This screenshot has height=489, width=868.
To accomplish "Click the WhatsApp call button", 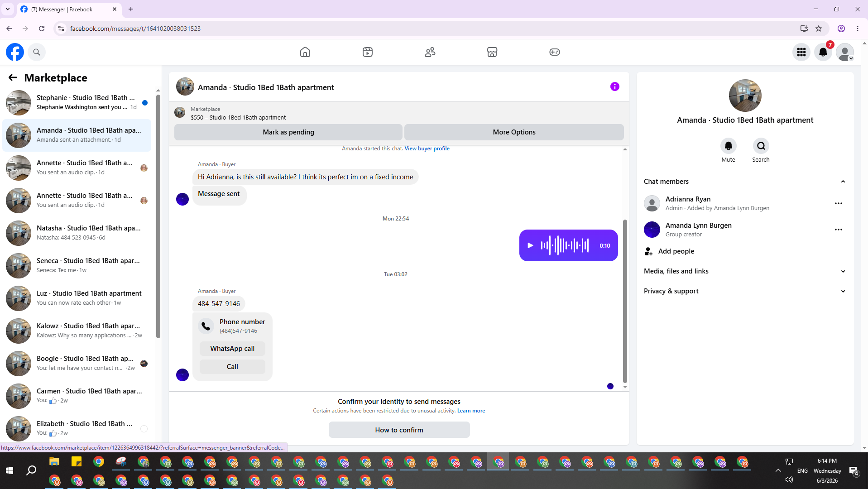I will pos(232,349).
